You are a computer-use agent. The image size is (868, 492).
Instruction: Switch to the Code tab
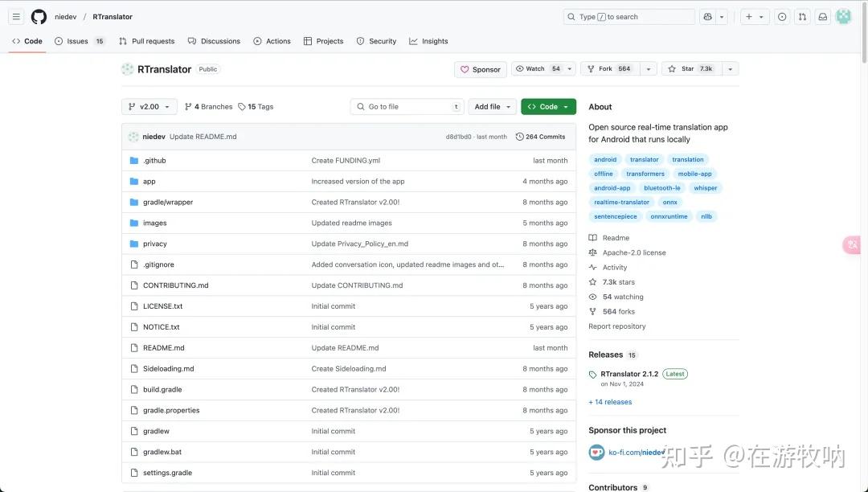tap(27, 41)
